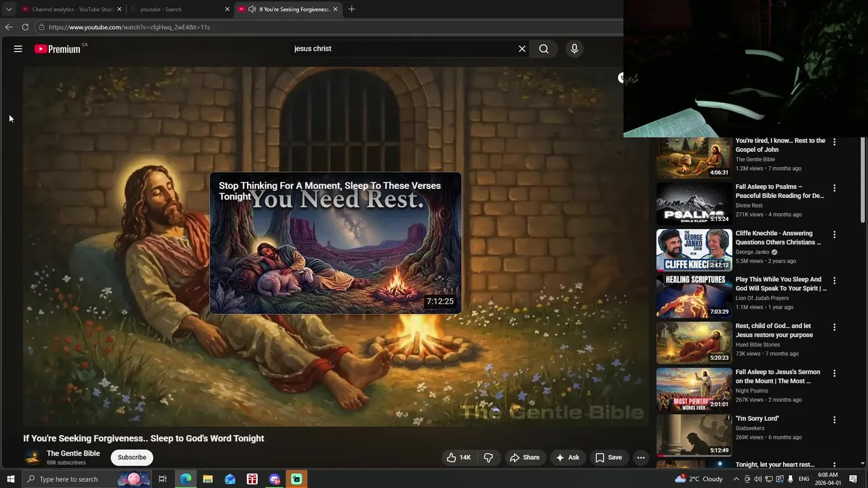Clear the search box text
The width and height of the screenshot is (868, 488).
point(522,49)
